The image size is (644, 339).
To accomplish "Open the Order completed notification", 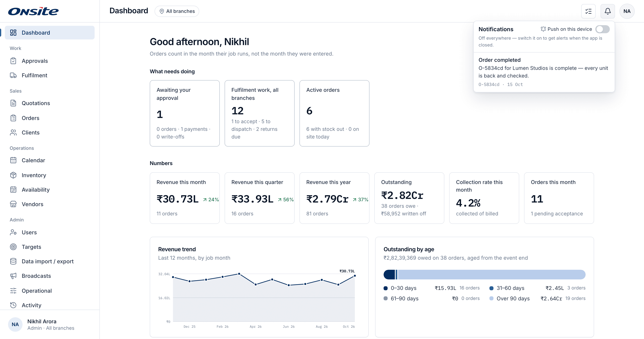I will coord(544,72).
